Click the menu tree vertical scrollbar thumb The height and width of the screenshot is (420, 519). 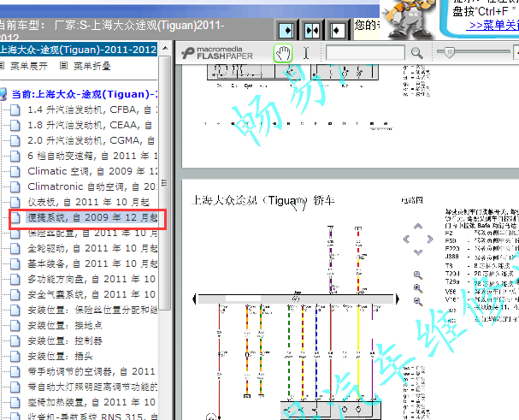[165, 182]
